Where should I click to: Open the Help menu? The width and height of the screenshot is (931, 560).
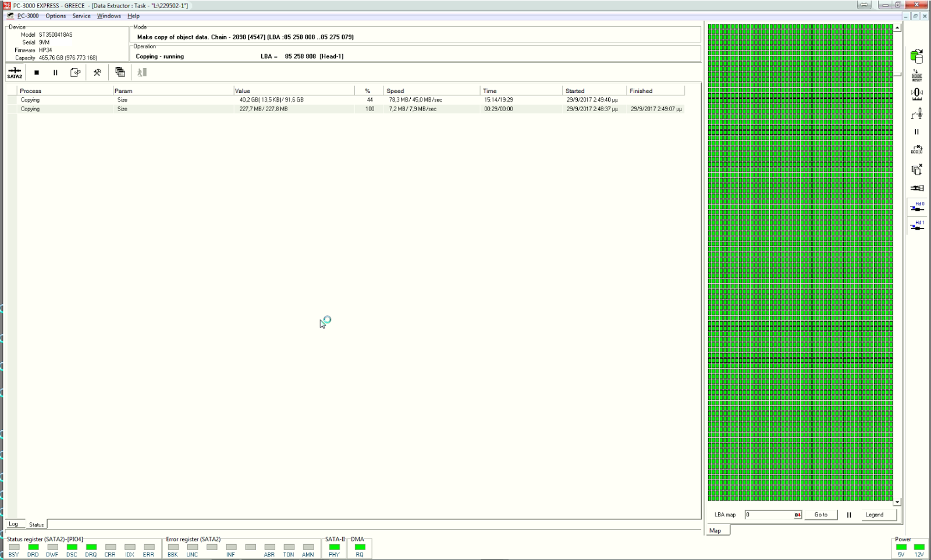[133, 16]
